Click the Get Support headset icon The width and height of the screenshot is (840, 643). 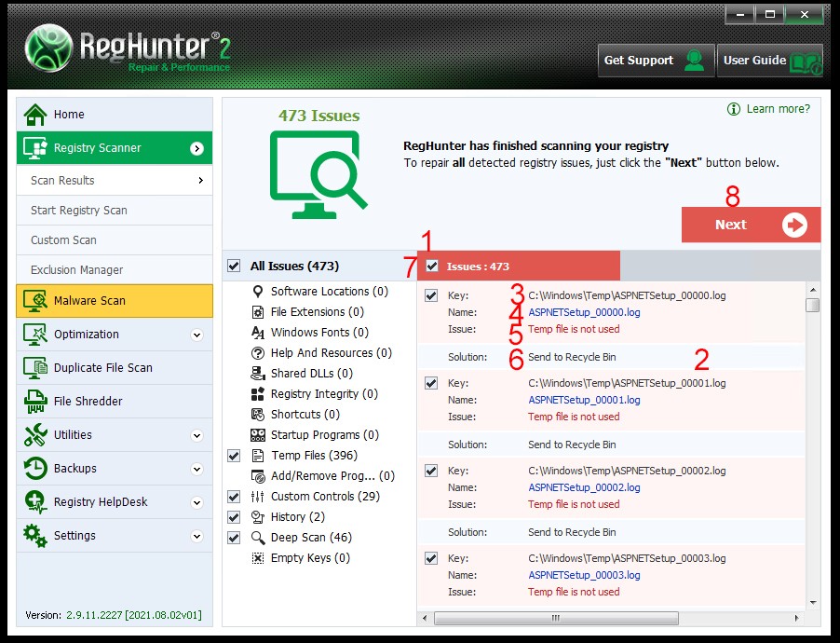(x=694, y=61)
